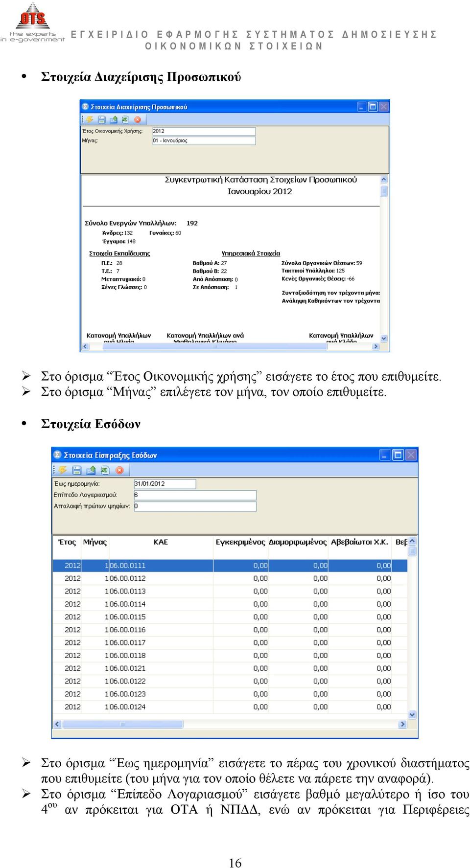The width and height of the screenshot is (470, 868).
Task: Maximize the Στοιχεία Είσπραξης Εσόδων window
Action: [x=398, y=455]
